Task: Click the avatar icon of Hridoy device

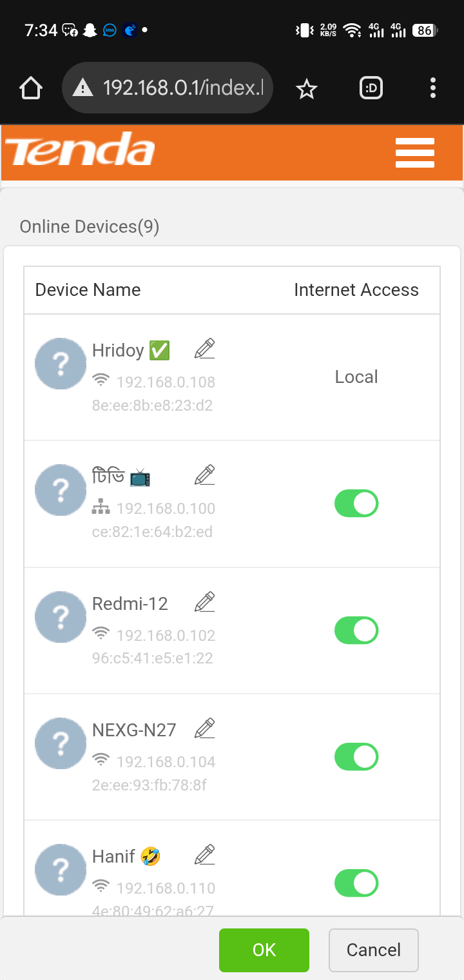Action: point(61,364)
